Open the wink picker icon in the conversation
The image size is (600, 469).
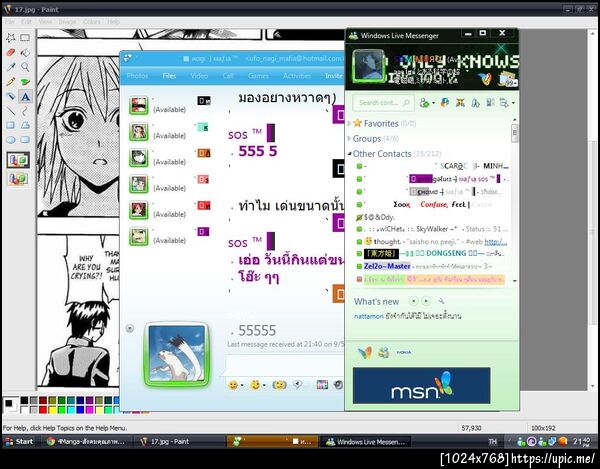tap(255, 385)
